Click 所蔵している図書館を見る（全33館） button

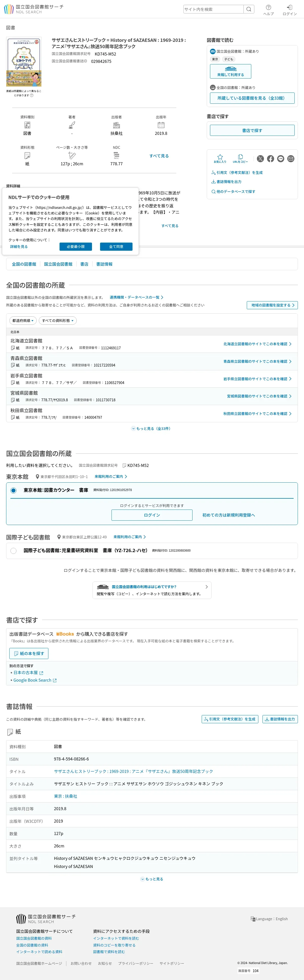[252, 98]
